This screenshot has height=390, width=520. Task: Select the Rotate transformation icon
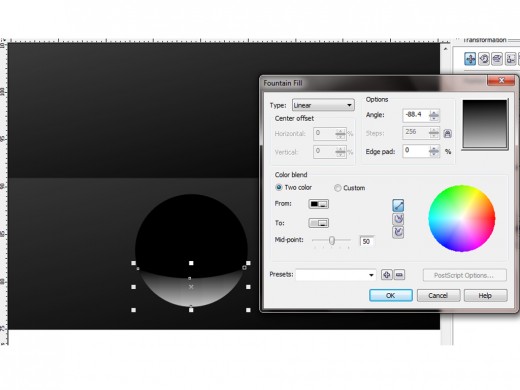click(x=484, y=59)
